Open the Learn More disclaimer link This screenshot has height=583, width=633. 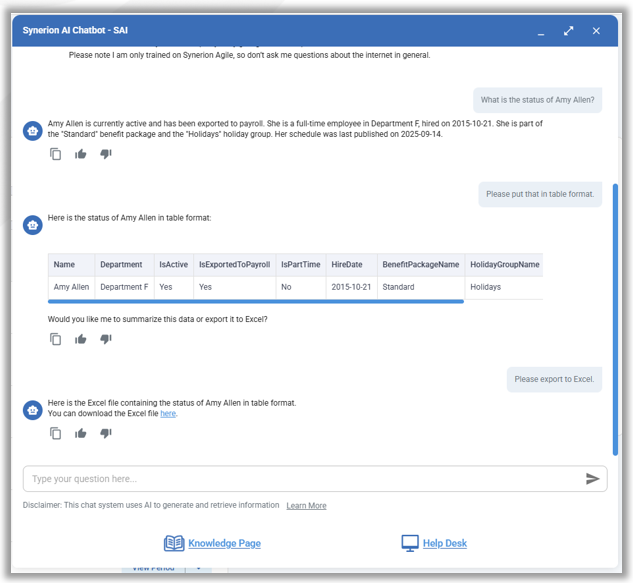point(306,506)
